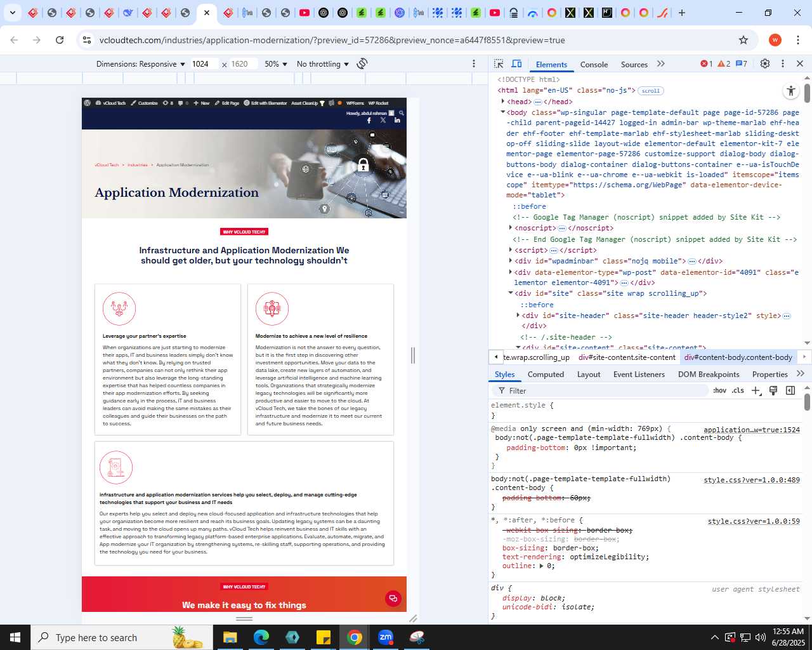Toggle the computed styles sidebar icon
Image resolution: width=812 pixels, height=650 pixels.
click(x=790, y=390)
